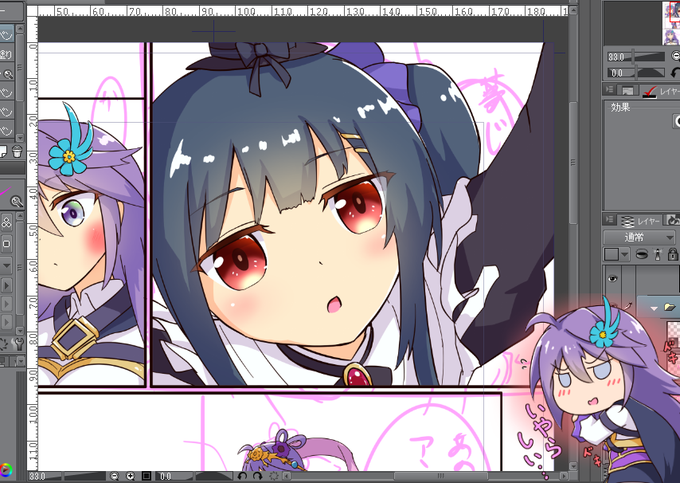
Task: Select the highlighted top sub tool row
Action: pyautogui.click(x=7, y=34)
